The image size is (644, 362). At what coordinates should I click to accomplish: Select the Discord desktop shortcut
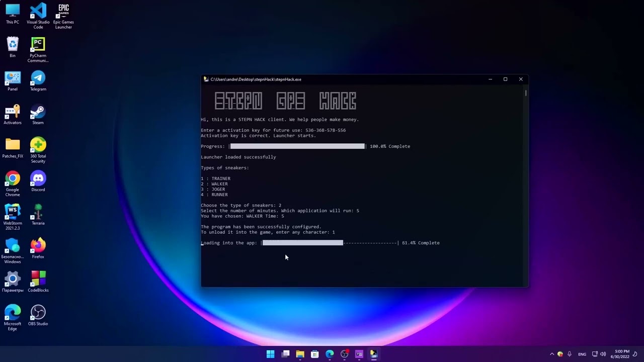pos(38,182)
